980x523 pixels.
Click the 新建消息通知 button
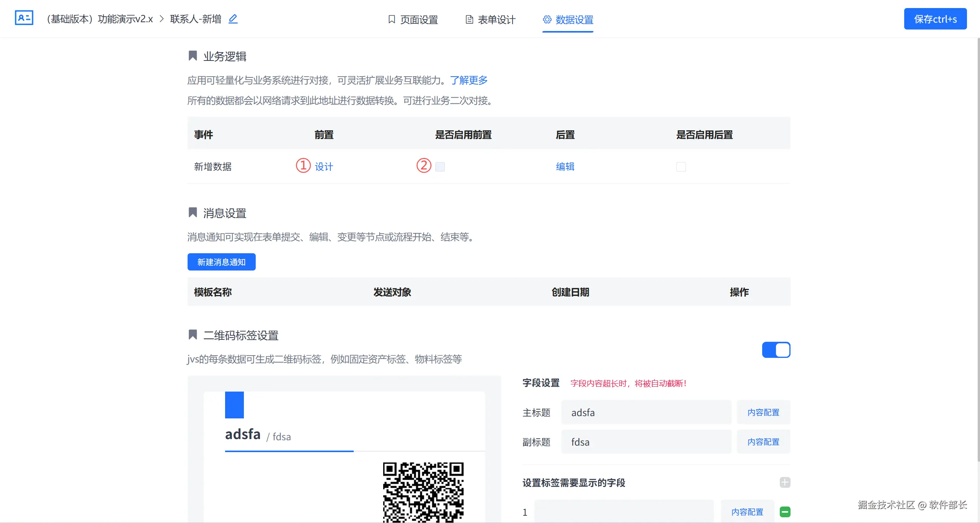pos(221,262)
